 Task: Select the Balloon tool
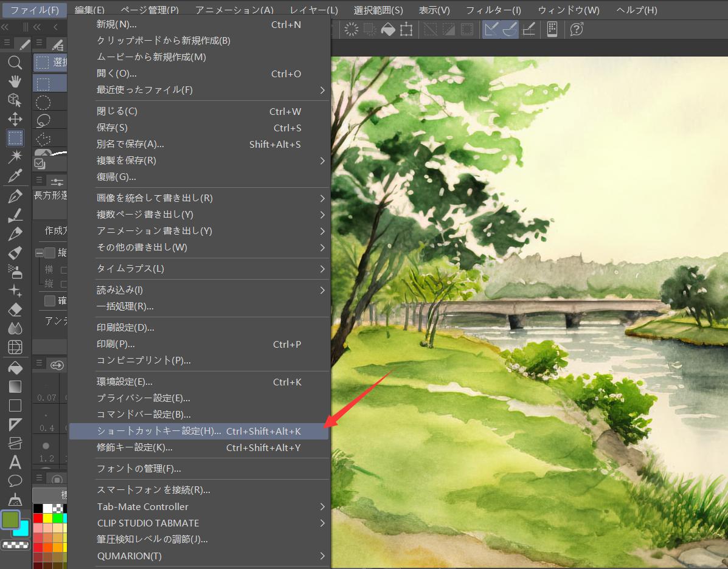click(15, 481)
